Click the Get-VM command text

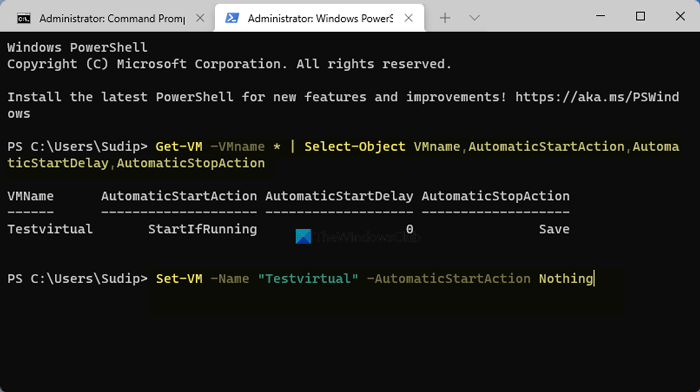pyautogui.click(x=179, y=146)
